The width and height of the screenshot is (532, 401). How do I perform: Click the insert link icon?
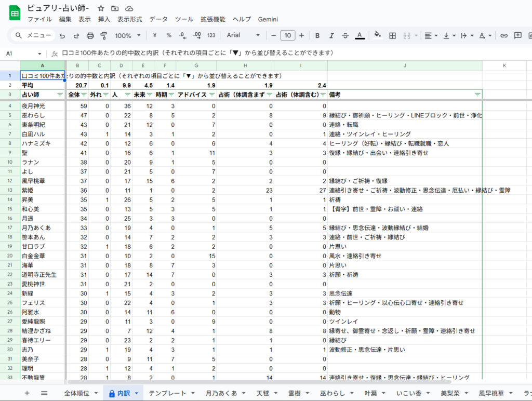click(x=503, y=35)
